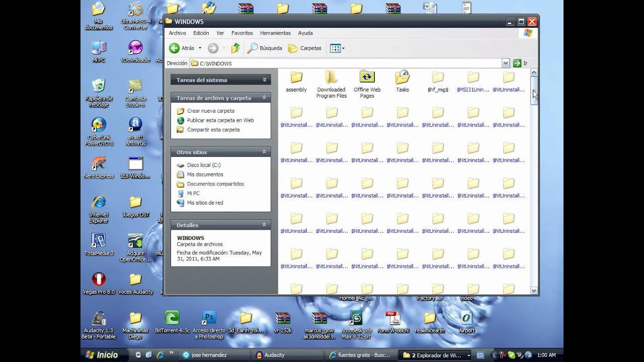Open Mi PC desktop icon
This screenshot has height=362, width=644.
pyautogui.click(x=99, y=52)
